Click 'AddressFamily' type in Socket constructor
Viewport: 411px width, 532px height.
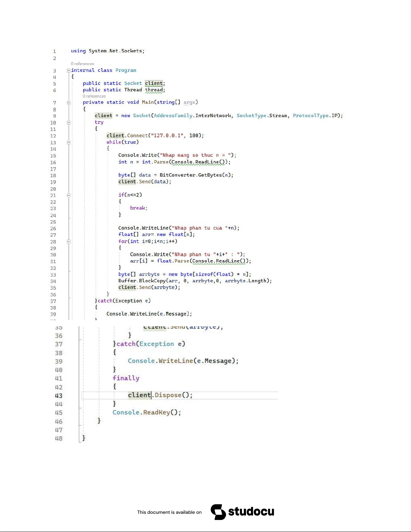coord(173,116)
